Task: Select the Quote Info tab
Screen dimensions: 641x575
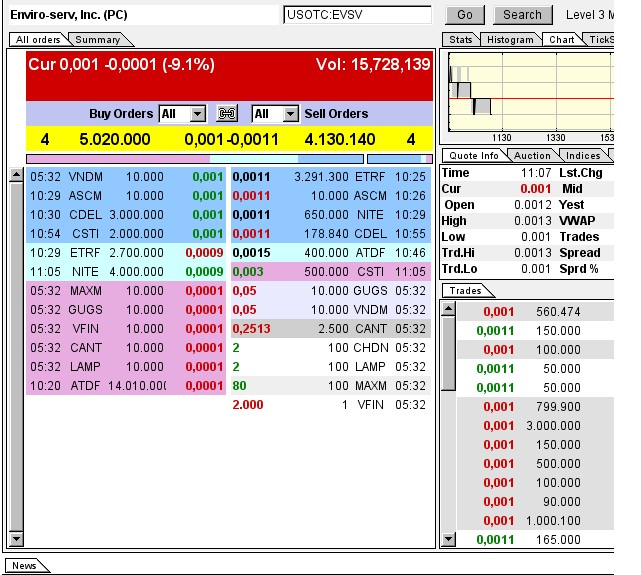Action: (474, 156)
